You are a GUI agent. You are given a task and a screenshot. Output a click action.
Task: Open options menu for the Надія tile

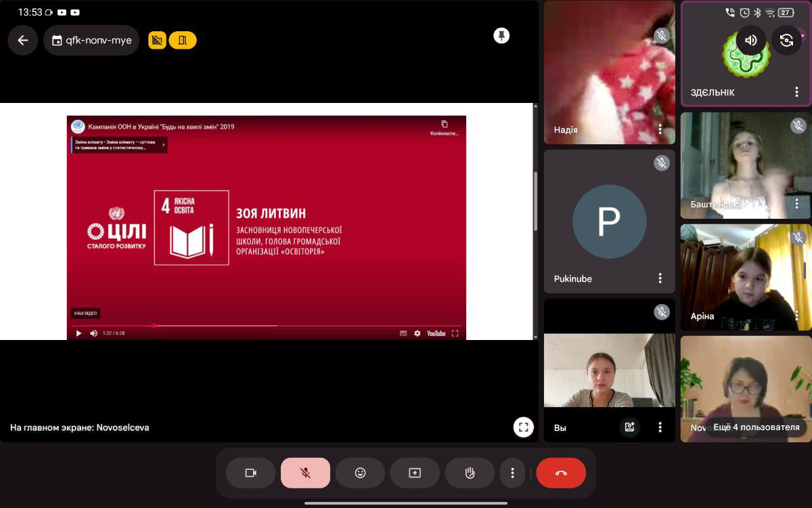(x=660, y=129)
